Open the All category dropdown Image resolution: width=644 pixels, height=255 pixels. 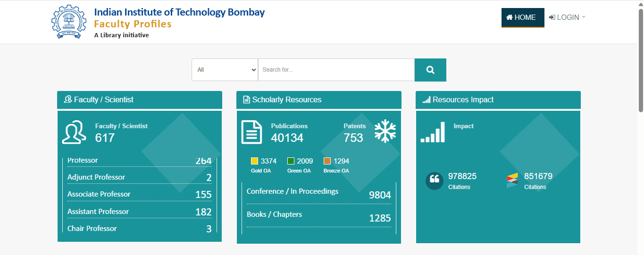[x=225, y=70]
